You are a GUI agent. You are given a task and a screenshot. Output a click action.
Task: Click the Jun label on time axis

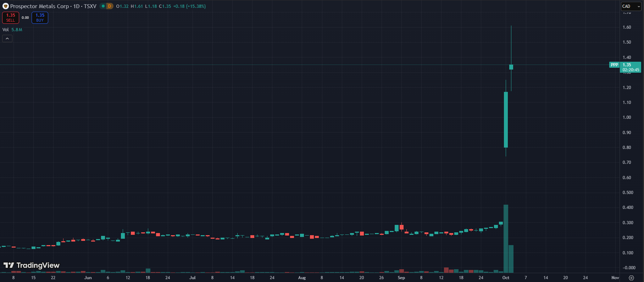(88, 278)
